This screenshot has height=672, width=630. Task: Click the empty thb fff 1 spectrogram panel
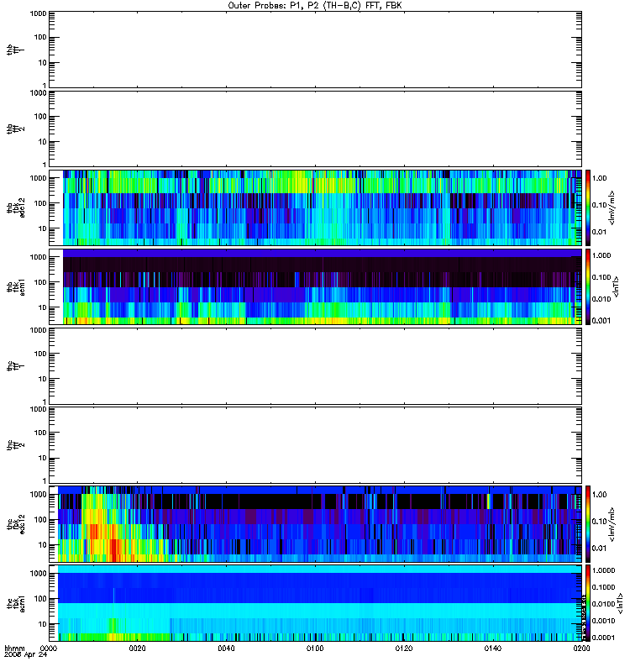315,50
